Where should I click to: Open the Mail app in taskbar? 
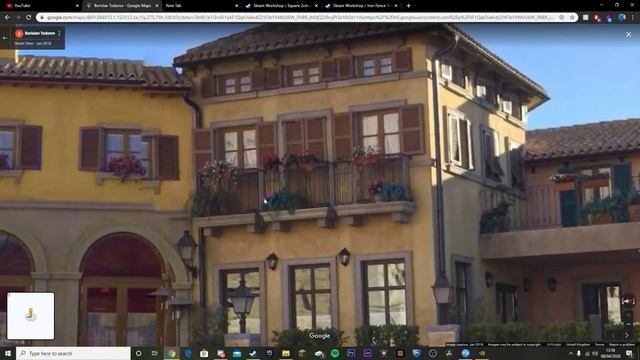tap(237, 353)
